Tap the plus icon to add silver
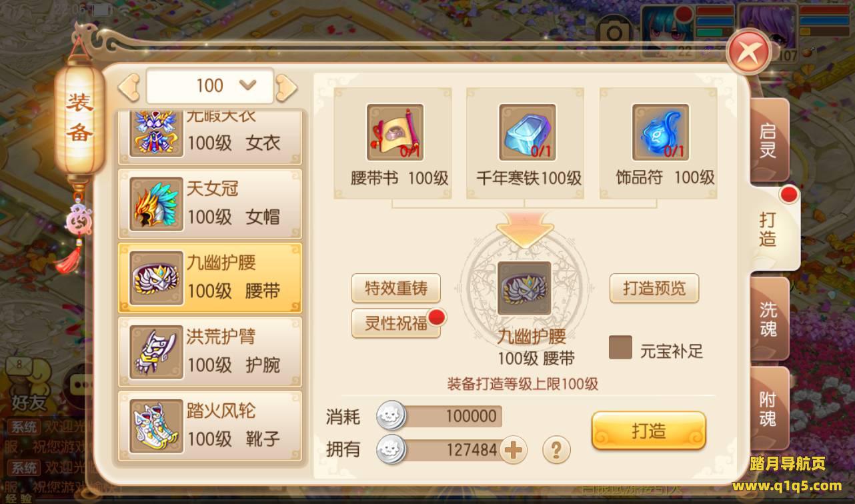 [513, 450]
